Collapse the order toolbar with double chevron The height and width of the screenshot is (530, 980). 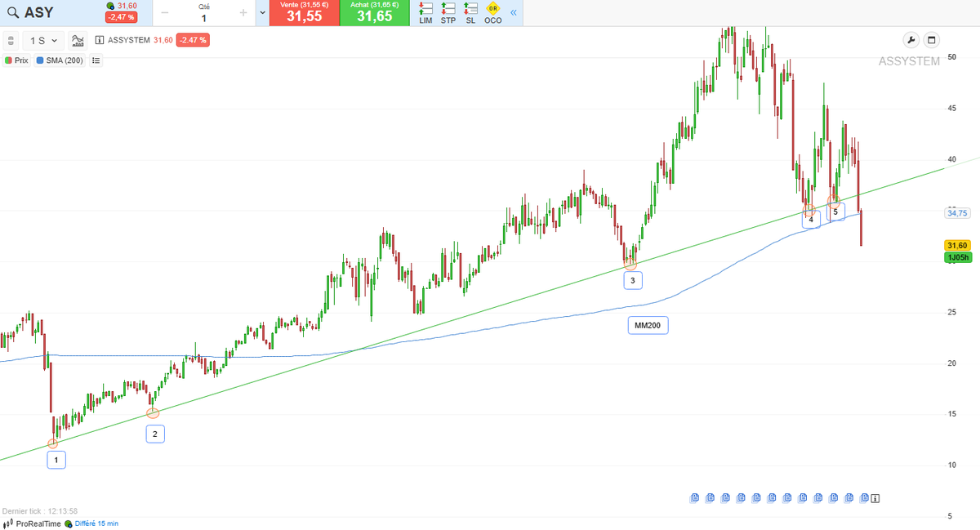click(514, 13)
